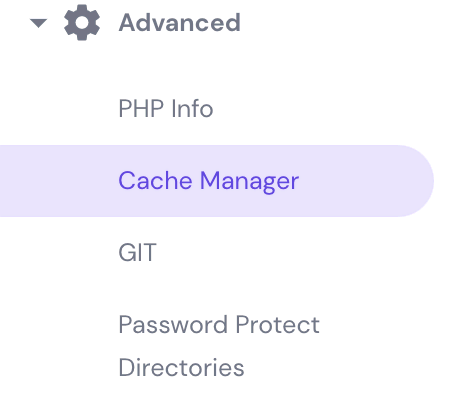Open Password Protect Directories
The height and width of the screenshot is (402, 462).
coord(219,346)
